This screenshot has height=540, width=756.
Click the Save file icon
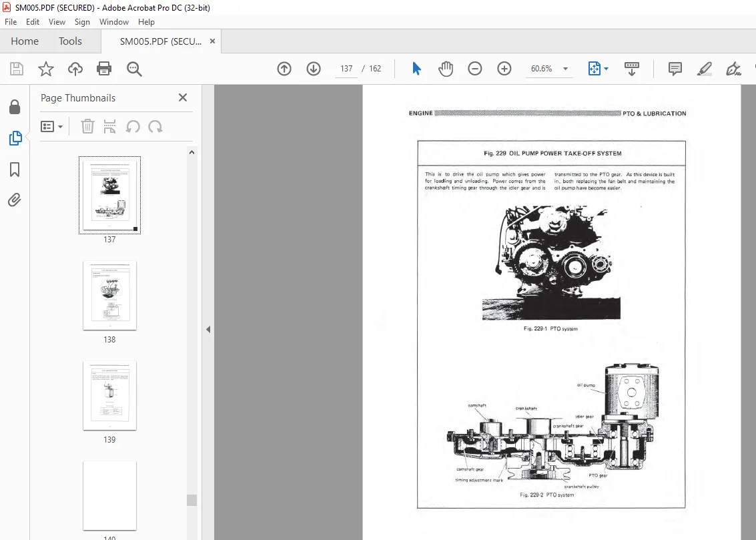(x=17, y=69)
